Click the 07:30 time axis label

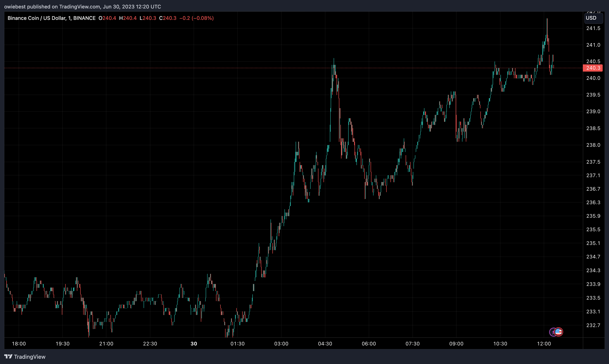(x=413, y=344)
